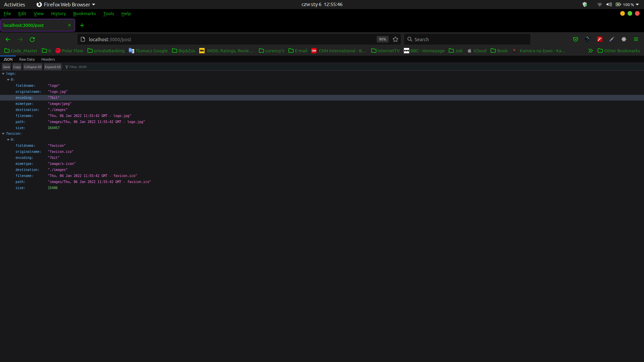Open the curency's bookmark folder
The width and height of the screenshot is (644, 362).
click(x=271, y=51)
